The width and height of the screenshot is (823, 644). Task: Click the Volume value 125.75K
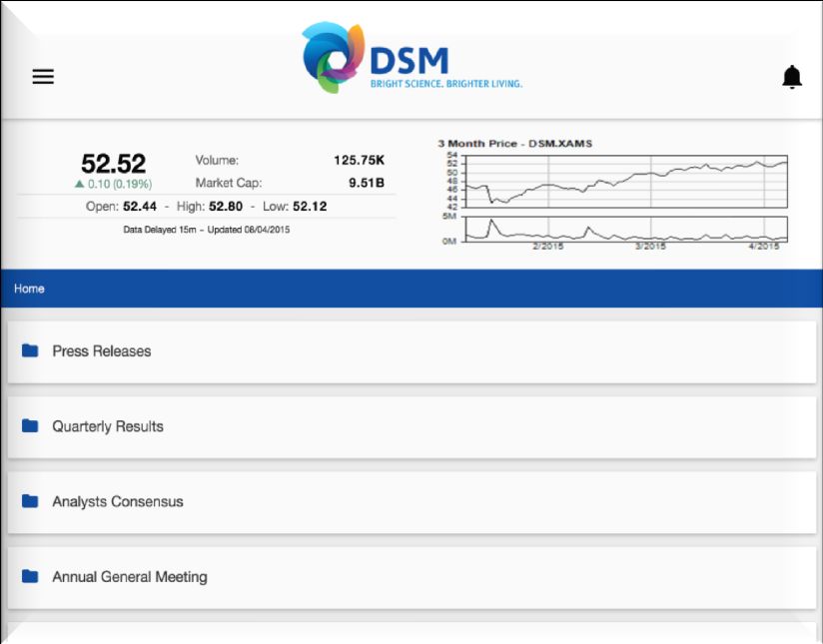pyautogui.click(x=359, y=160)
